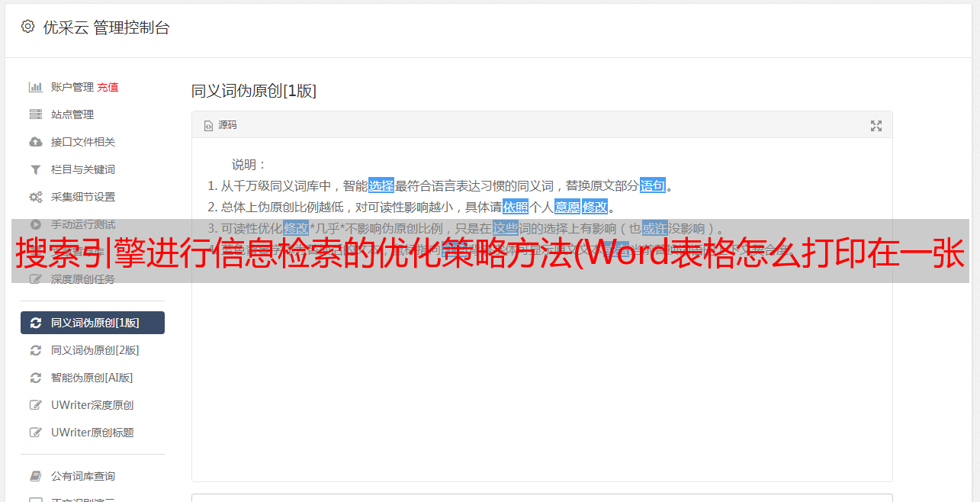This screenshot has width=980, height=502.
Task: Open 栏目与关键词 filter icon item
Action: click(x=36, y=169)
